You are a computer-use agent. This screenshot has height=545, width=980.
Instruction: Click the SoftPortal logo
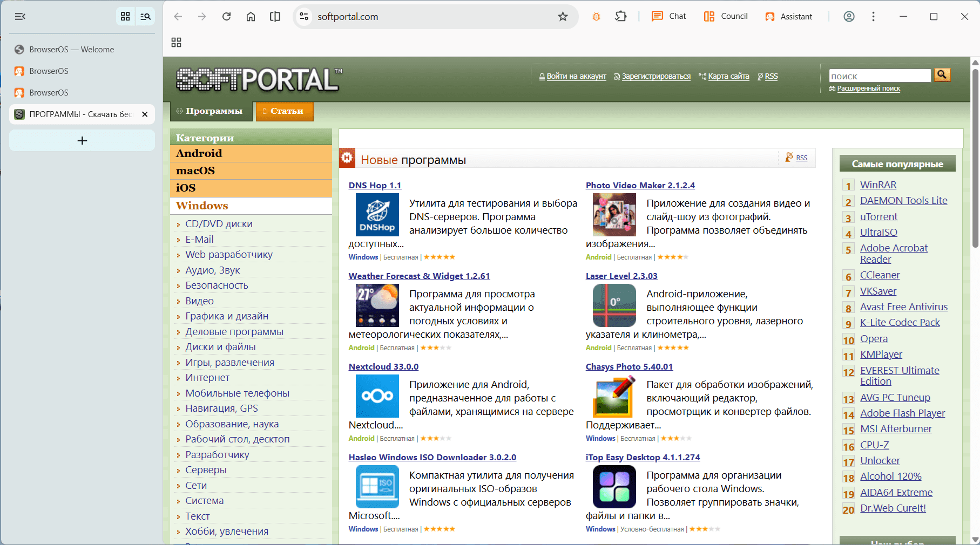coord(259,79)
